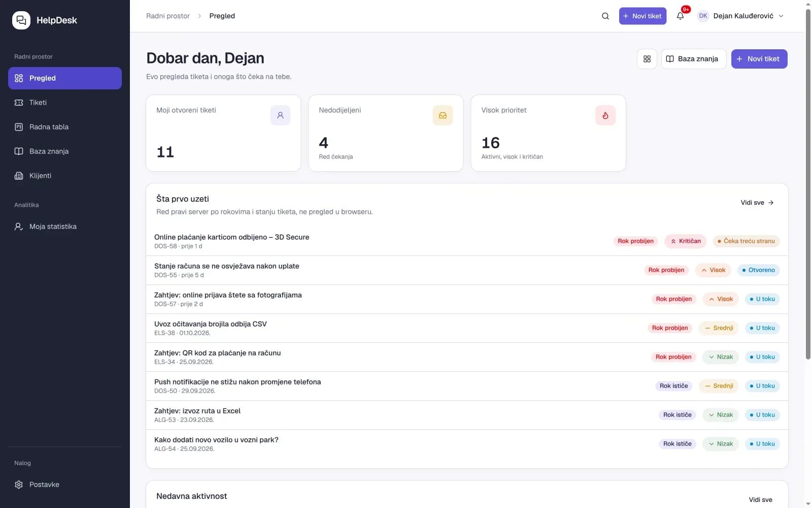Go to Pregled in sidebar
This screenshot has height=508, width=812.
65,78
